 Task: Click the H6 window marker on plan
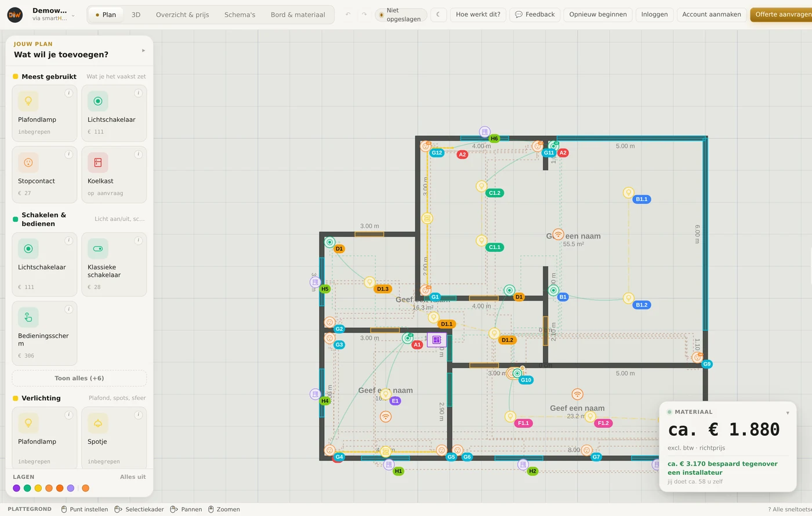494,139
